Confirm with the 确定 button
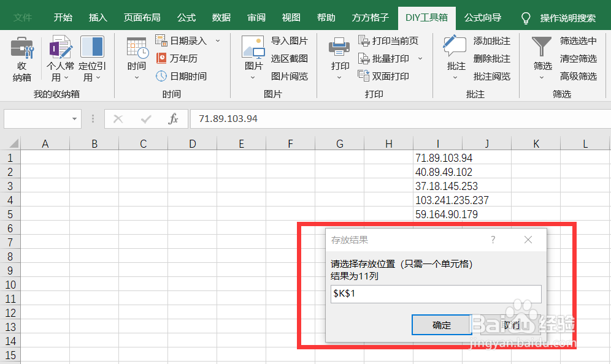This screenshot has height=364, width=611. (441, 325)
